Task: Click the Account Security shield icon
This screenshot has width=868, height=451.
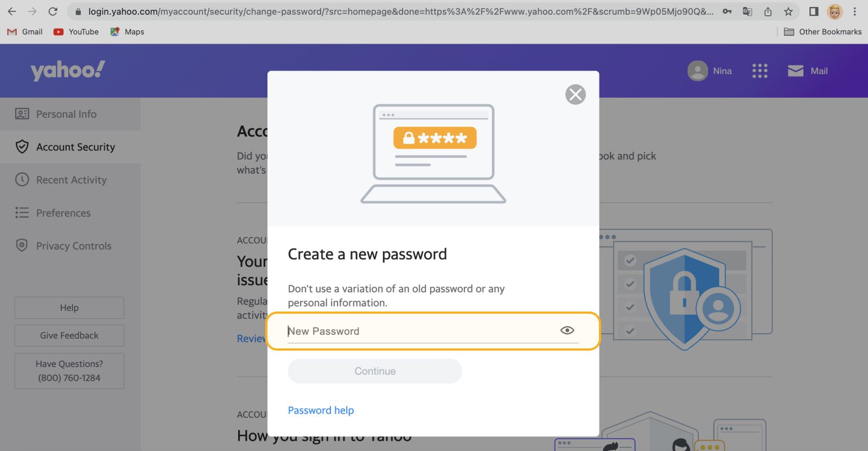Action: point(21,147)
